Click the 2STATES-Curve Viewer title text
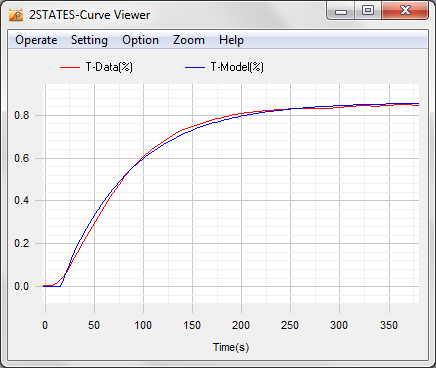Viewport: 436px width, 368px height. (x=89, y=15)
